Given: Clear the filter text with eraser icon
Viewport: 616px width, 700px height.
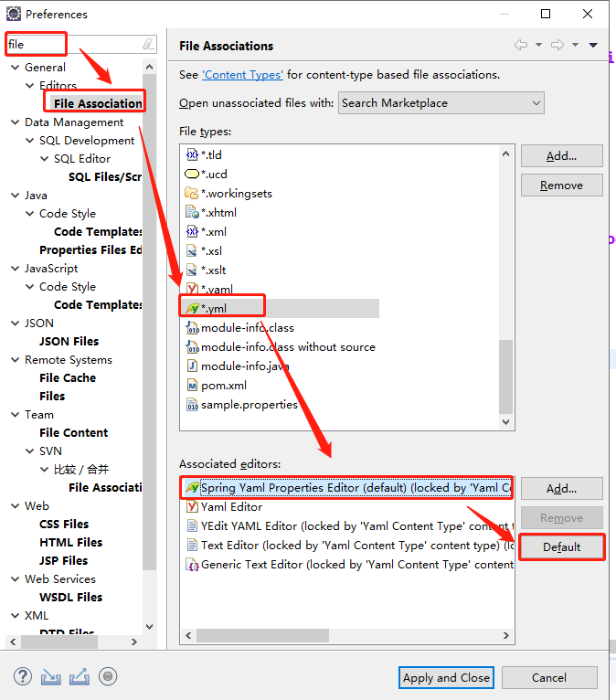Looking at the screenshot, I should click(x=148, y=44).
